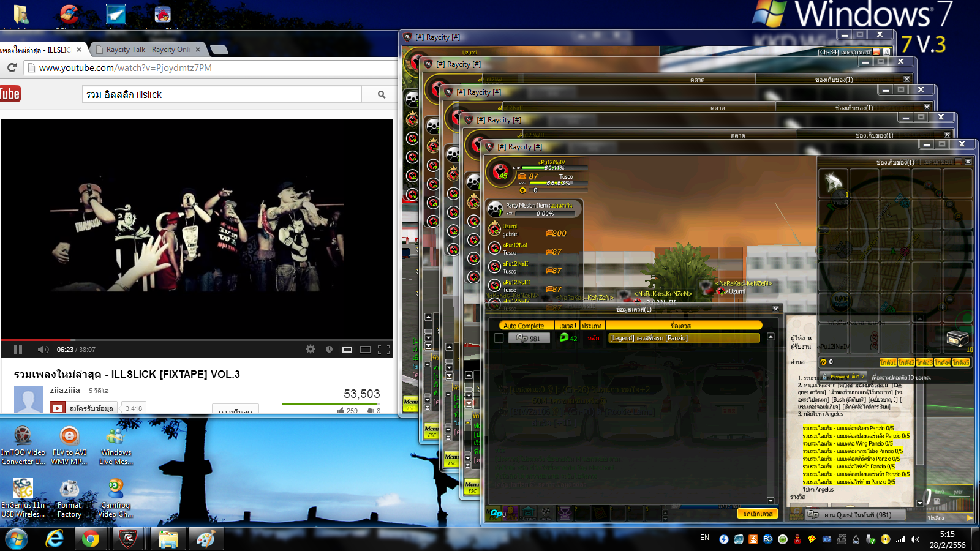
Task: Open the ImTOO Video Converter desktop icon
Action: point(23,446)
